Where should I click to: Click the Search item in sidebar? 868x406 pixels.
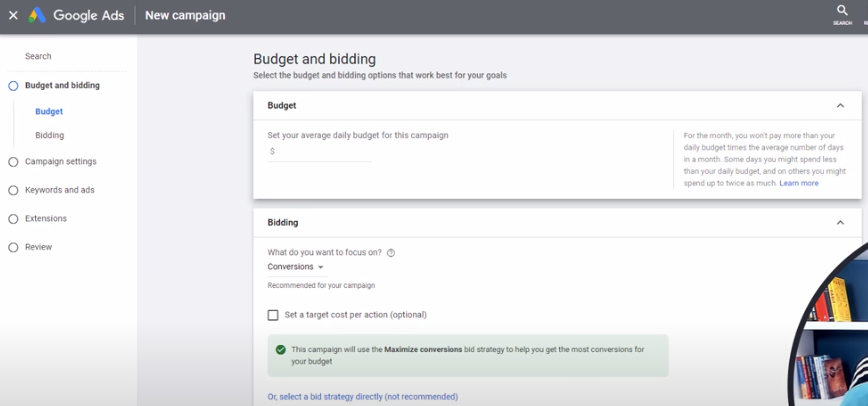(38, 57)
